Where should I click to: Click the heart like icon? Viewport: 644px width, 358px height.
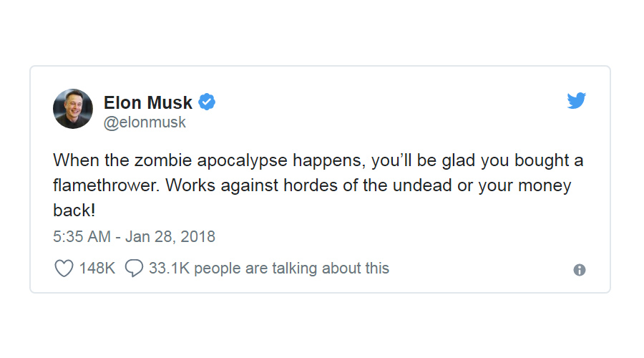click(x=64, y=268)
